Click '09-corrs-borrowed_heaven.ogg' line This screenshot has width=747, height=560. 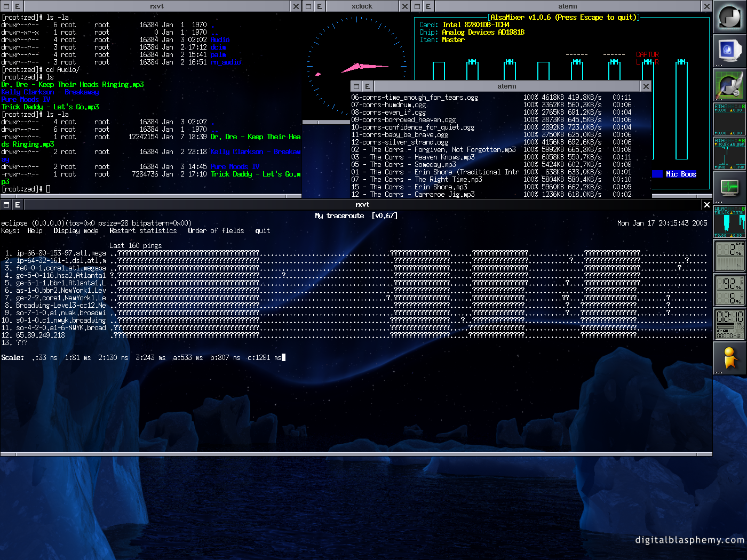pyautogui.click(x=403, y=120)
